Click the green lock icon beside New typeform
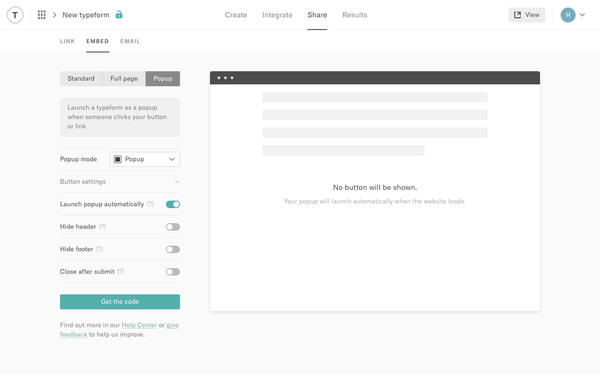The image size is (600, 375). click(x=119, y=15)
